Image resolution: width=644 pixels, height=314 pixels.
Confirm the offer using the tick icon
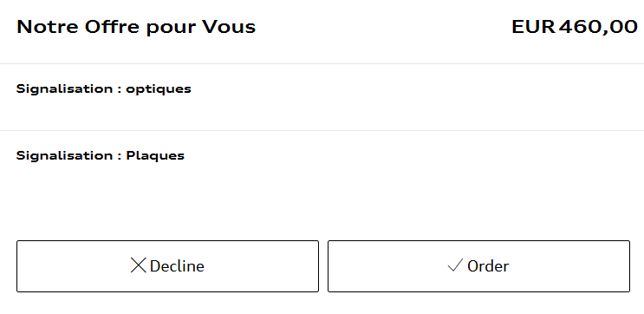click(x=455, y=265)
